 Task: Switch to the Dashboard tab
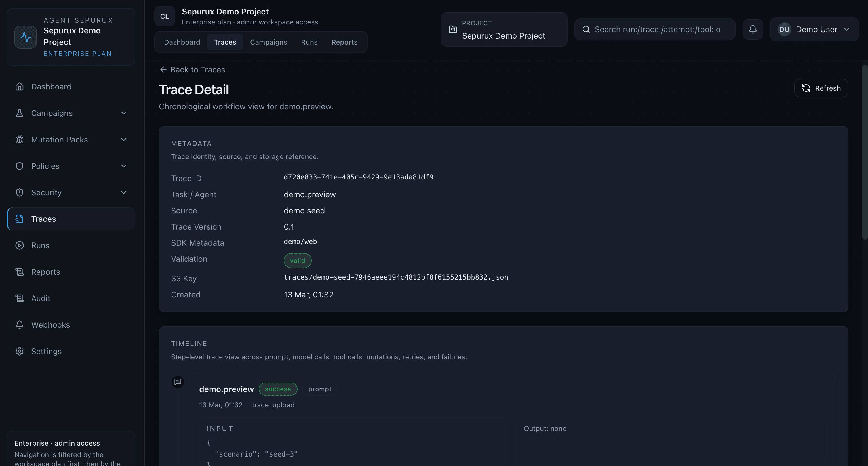coord(182,42)
